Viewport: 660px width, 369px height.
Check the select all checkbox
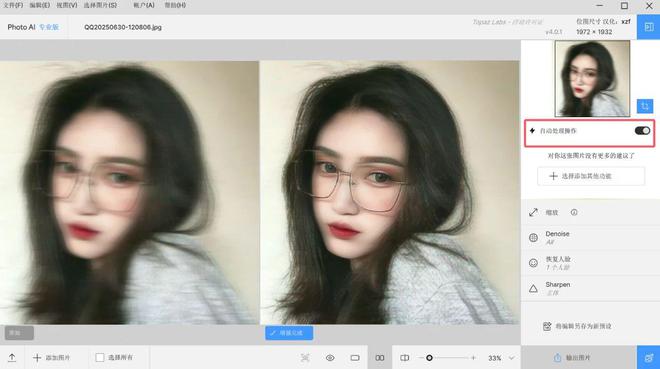[x=100, y=358]
